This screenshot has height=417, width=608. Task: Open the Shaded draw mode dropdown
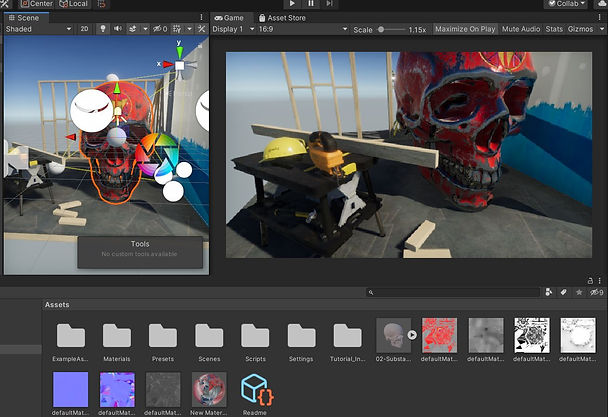click(x=38, y=29)
